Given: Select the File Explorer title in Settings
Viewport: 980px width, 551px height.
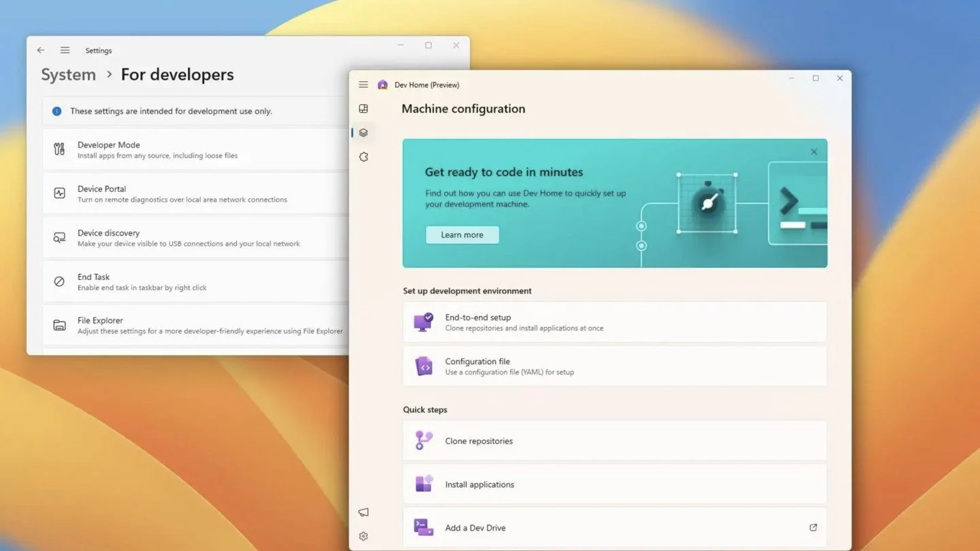Looking at the screenshot, I should click(x=100, y=320).
